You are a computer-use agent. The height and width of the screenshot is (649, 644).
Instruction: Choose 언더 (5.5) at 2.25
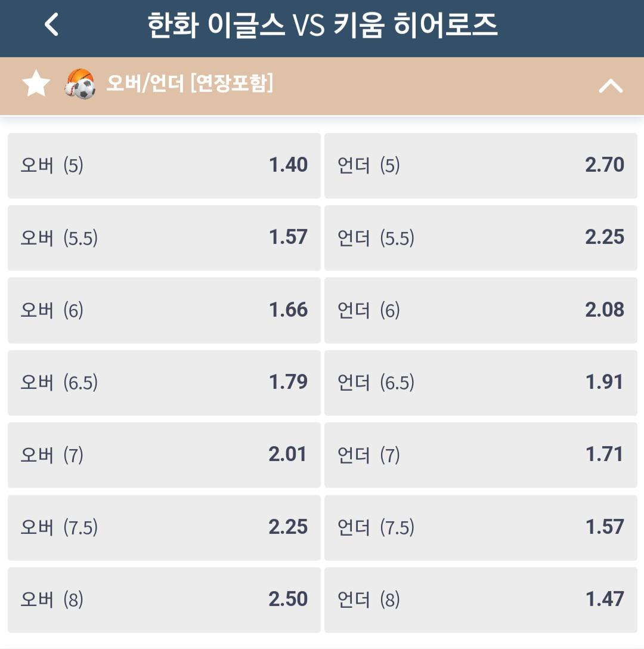pos(481,238)
